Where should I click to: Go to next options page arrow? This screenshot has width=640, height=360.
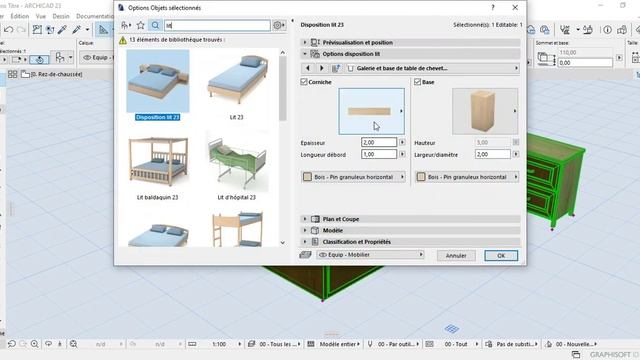(321, 68)
